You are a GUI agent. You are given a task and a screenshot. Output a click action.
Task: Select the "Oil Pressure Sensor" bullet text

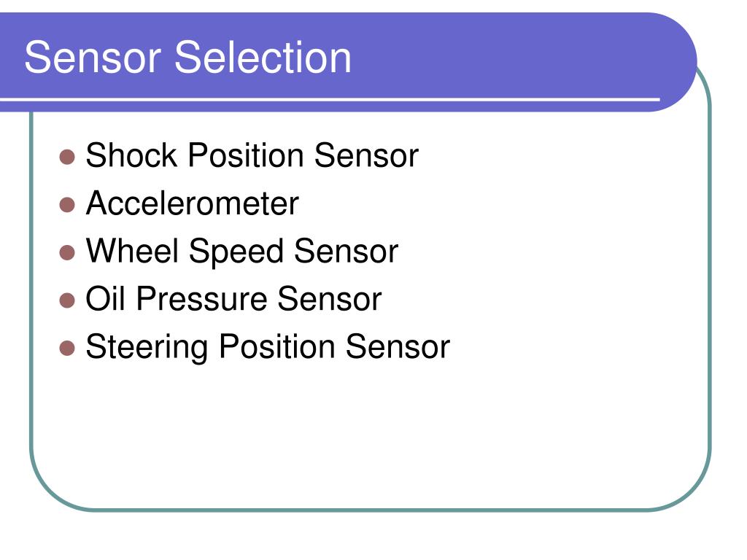233,299
